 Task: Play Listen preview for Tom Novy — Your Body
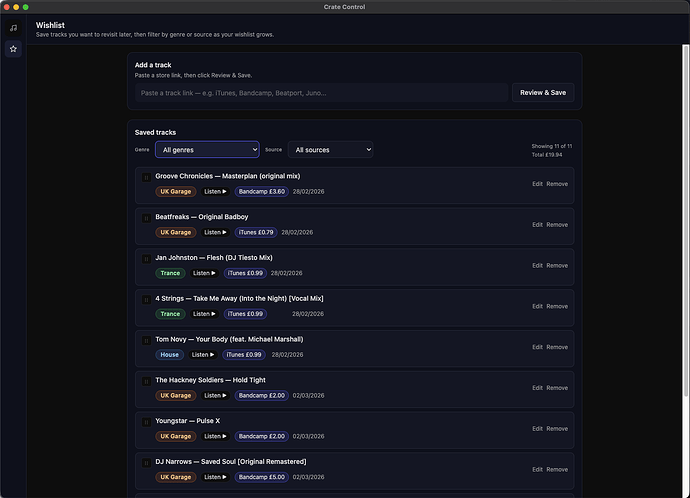click(x=203, y=355)
